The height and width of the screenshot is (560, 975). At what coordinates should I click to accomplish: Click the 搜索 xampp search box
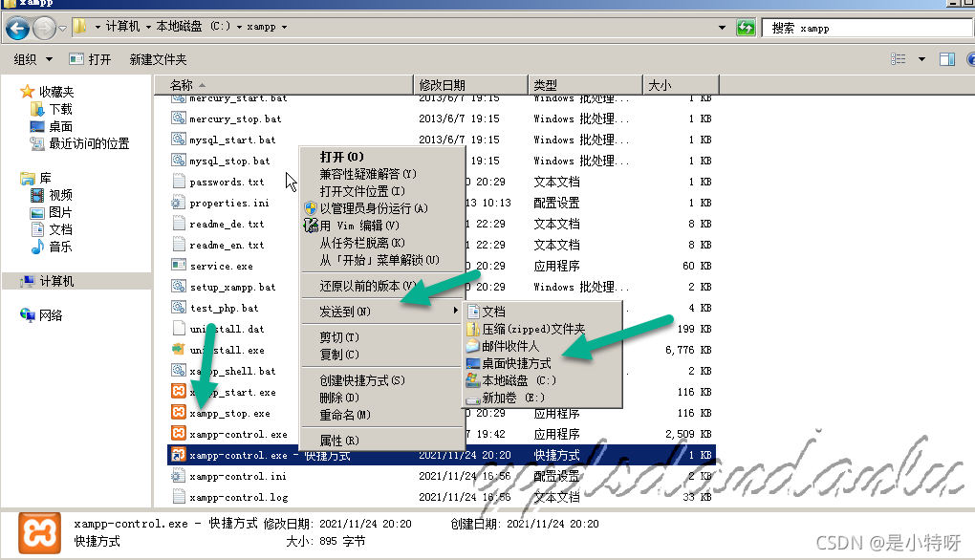867,28
